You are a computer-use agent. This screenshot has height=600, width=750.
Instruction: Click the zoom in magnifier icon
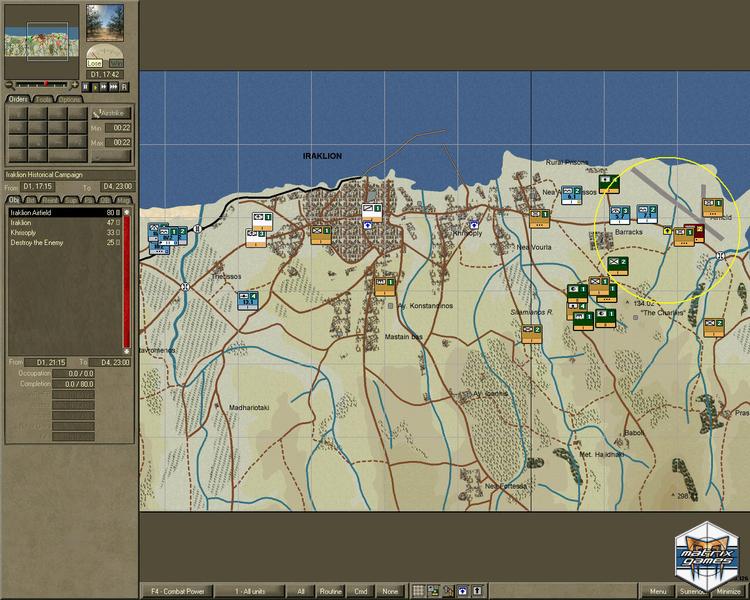pos(76,83)
